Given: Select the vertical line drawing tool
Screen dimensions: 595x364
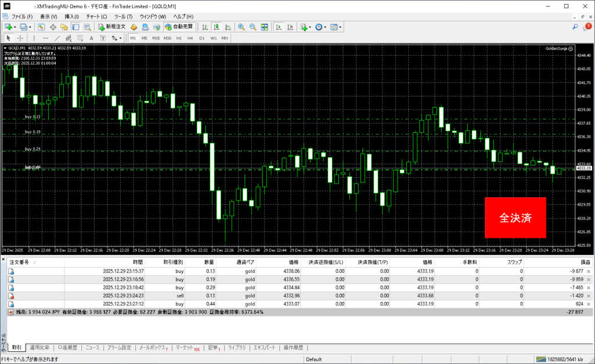Looking at the screenshot, I should pos(33,38).
